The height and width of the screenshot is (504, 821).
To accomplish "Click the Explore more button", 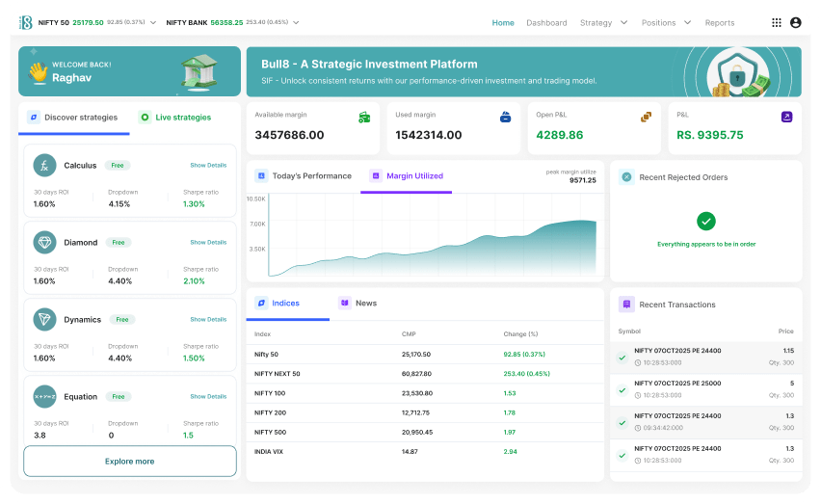I will 130,462.
